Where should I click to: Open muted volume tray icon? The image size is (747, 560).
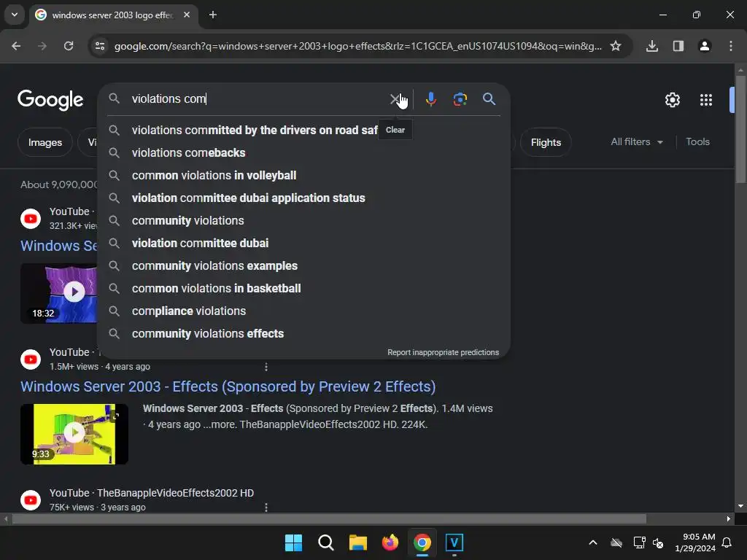pos(658,542)
